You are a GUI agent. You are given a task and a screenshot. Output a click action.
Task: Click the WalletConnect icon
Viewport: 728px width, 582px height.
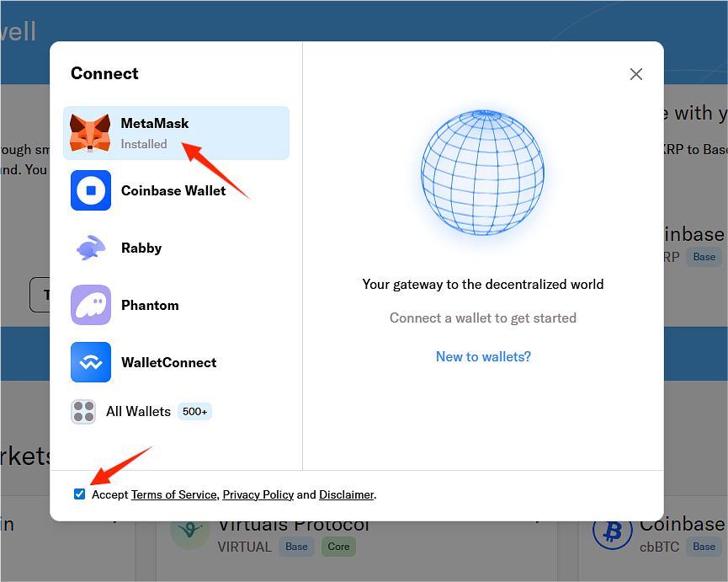pos(91,362)
